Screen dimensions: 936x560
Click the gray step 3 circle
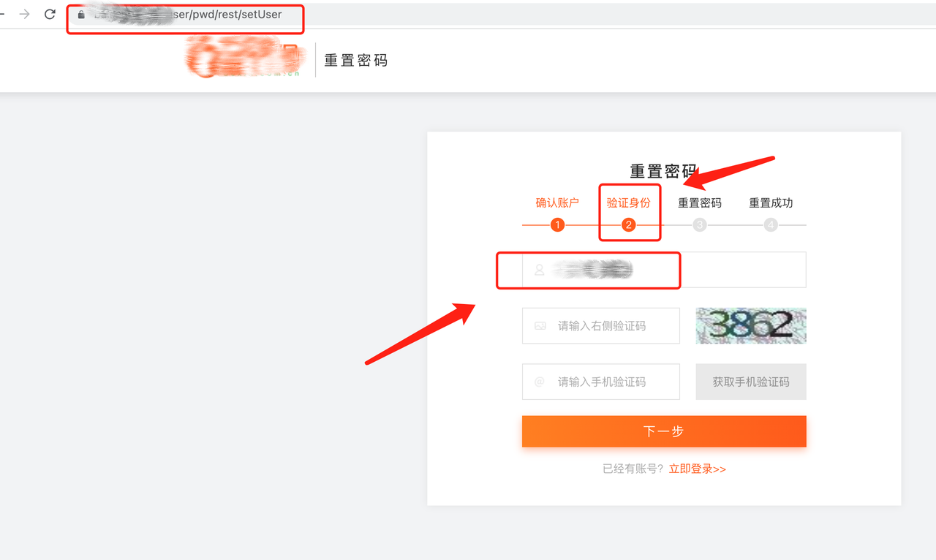(700, 225)
